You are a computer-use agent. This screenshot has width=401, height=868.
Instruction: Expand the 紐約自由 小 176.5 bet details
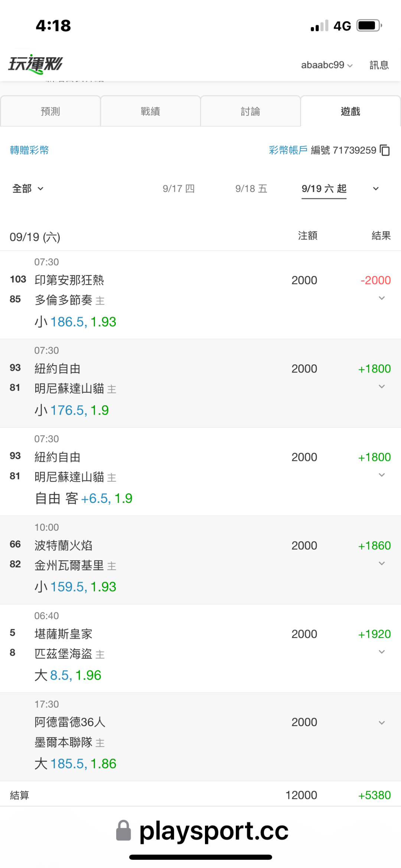tap(382, 387)
